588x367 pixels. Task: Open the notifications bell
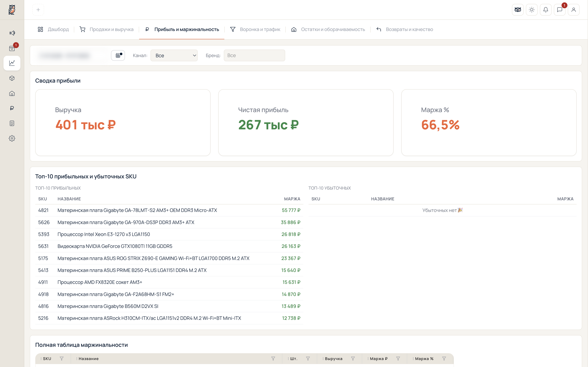tap(546, 10)
